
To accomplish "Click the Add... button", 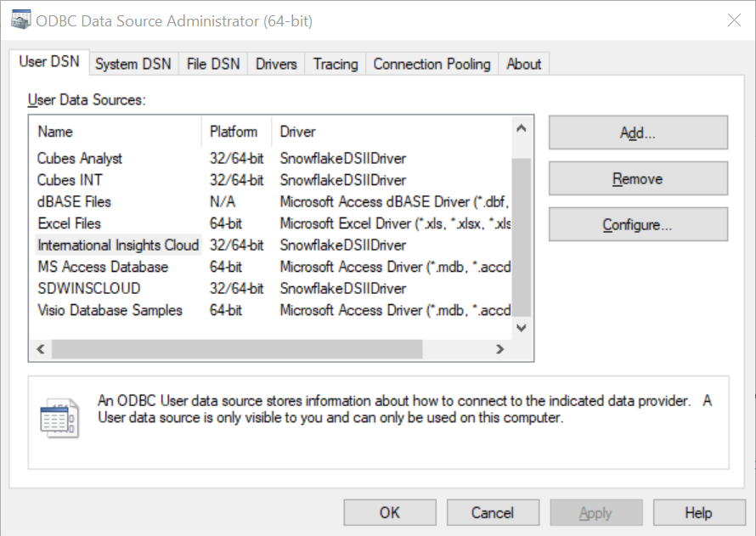I will [x=638, y=133].
